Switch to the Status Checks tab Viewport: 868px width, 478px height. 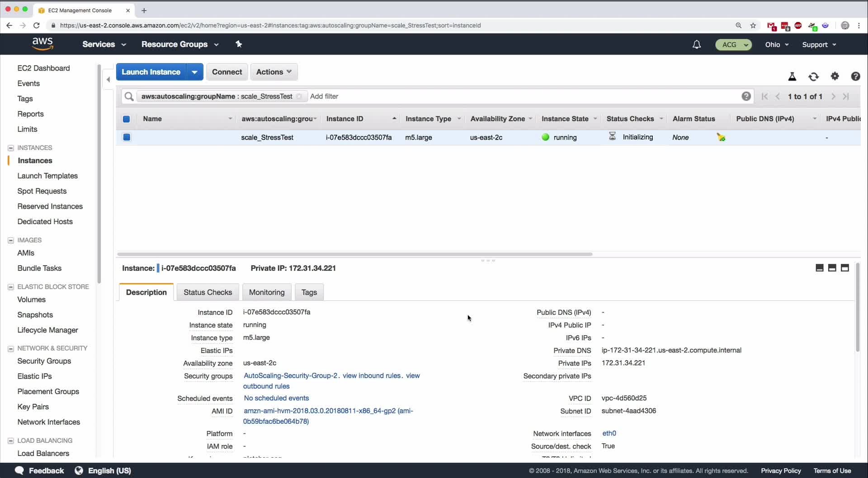(208, 292)
